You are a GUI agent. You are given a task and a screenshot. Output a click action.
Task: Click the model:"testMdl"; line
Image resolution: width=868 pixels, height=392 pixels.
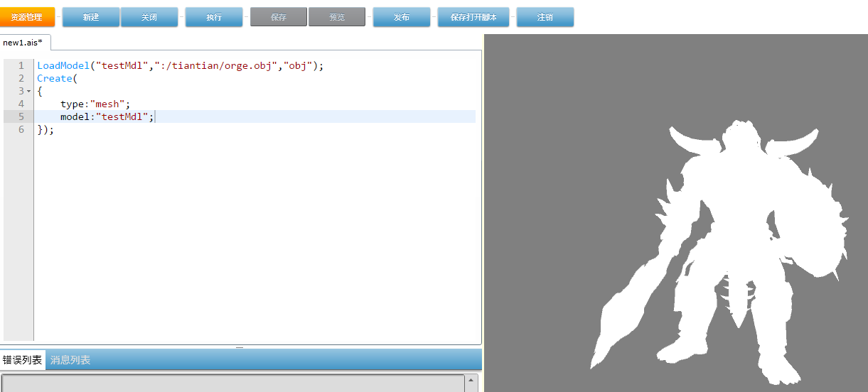point(107,116)
